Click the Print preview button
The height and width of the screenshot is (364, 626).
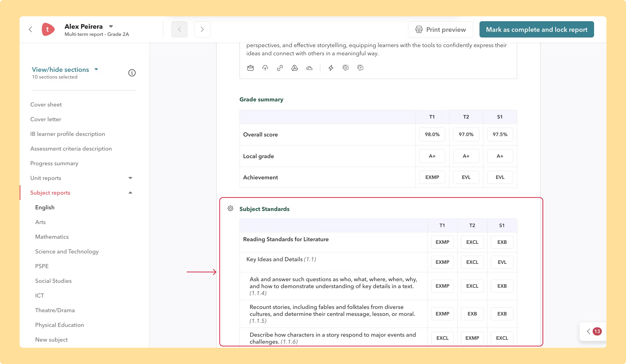point(440,30)
